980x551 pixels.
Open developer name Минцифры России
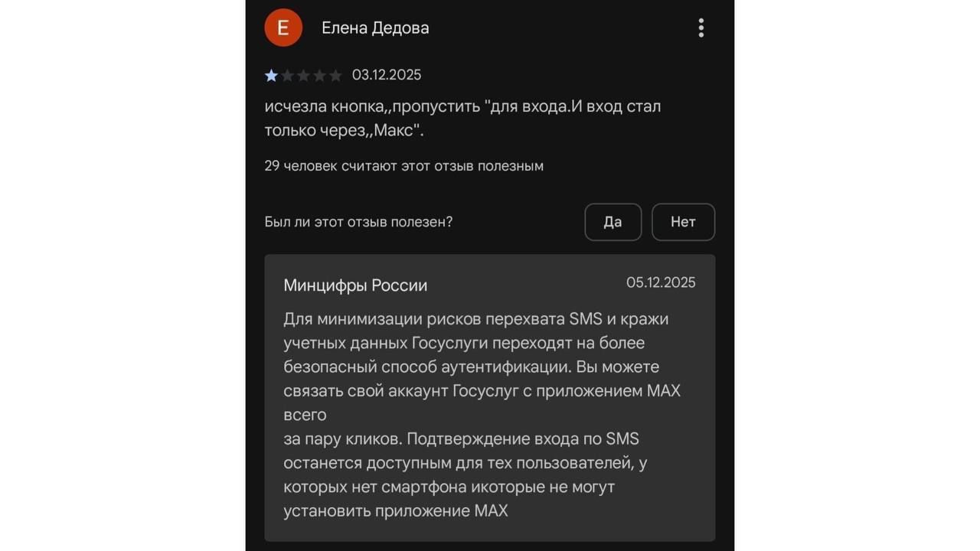tap(355, 285)
